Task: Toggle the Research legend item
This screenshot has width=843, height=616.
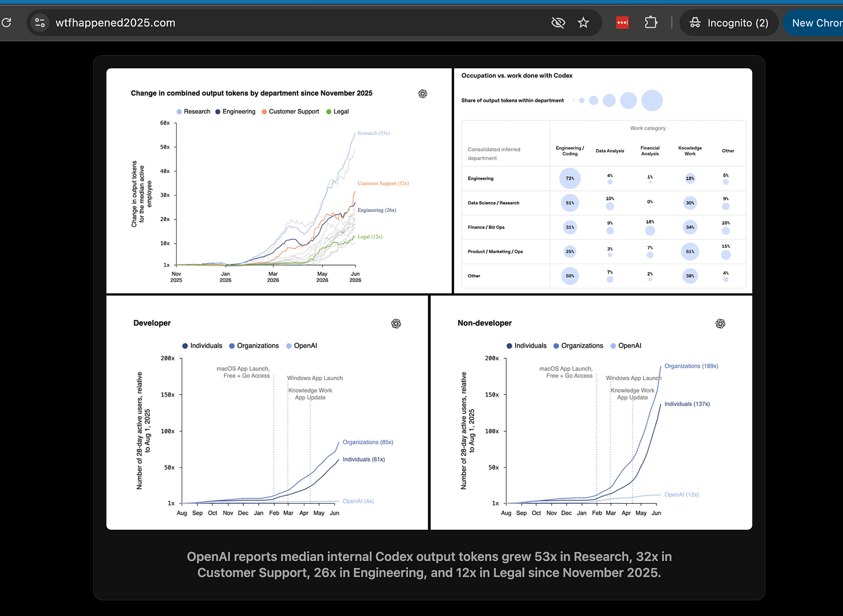Action: pyautogui.click(x=193, y=112)
